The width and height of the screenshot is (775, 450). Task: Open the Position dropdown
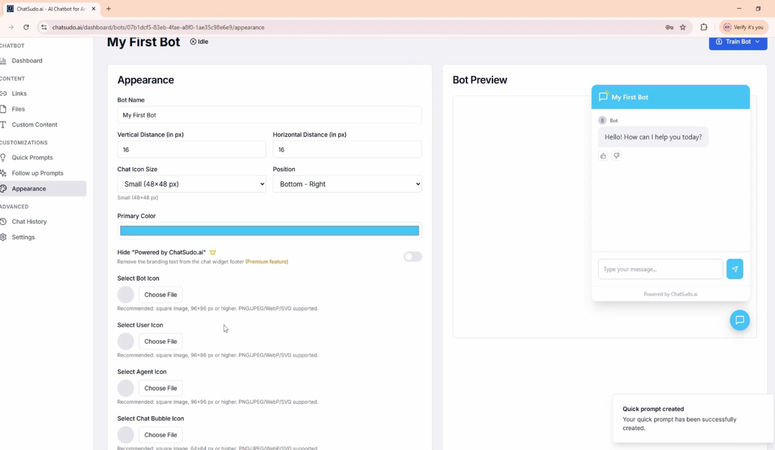point(347,184)
